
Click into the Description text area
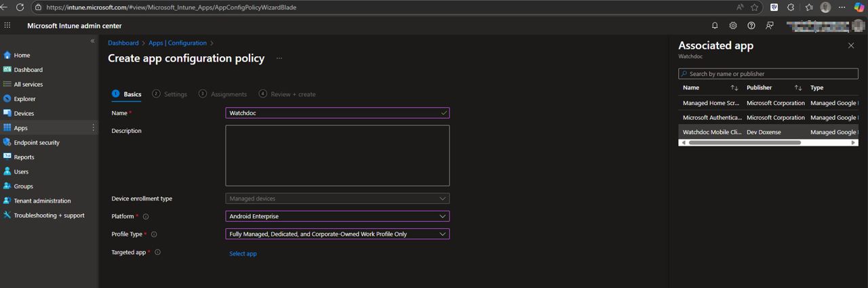(337, 155)
